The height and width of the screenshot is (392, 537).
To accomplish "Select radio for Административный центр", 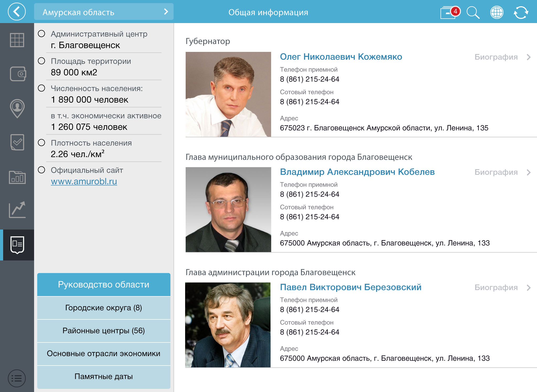I will [x=41, y=34].
